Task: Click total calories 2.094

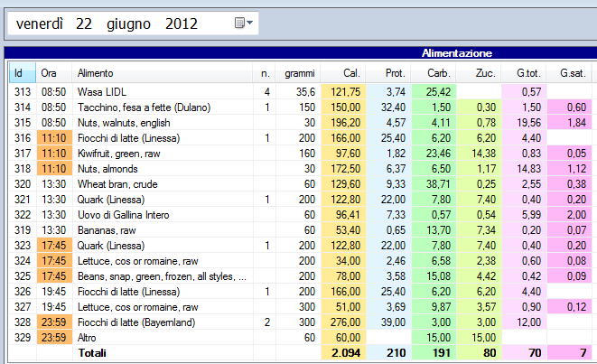Action: click(343, 353)
